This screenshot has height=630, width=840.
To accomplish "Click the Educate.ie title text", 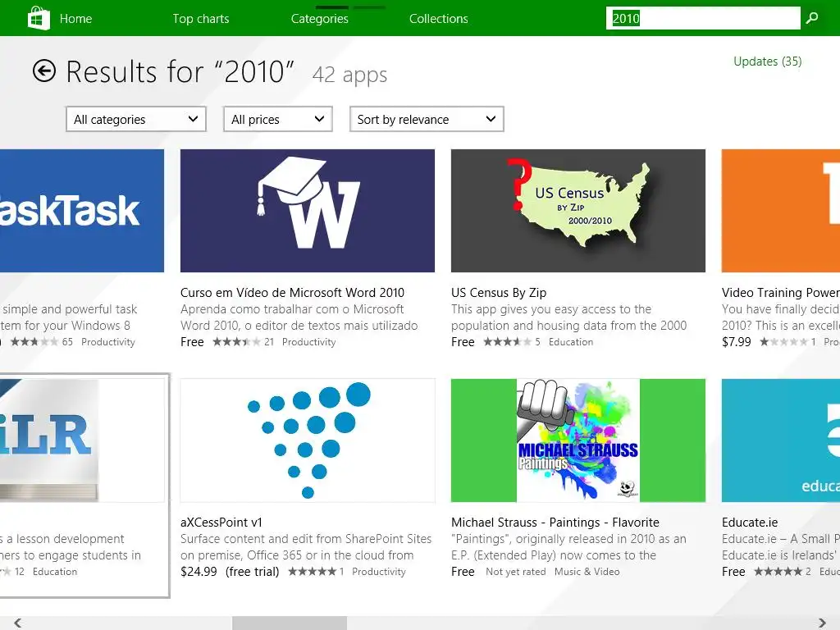I will 750,523.
